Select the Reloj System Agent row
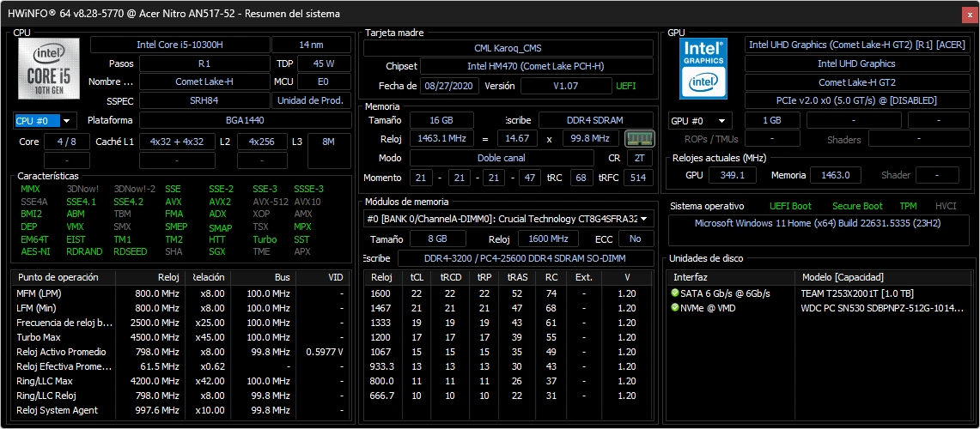Screen dimensions: 980x429 (x=180, y=410)
